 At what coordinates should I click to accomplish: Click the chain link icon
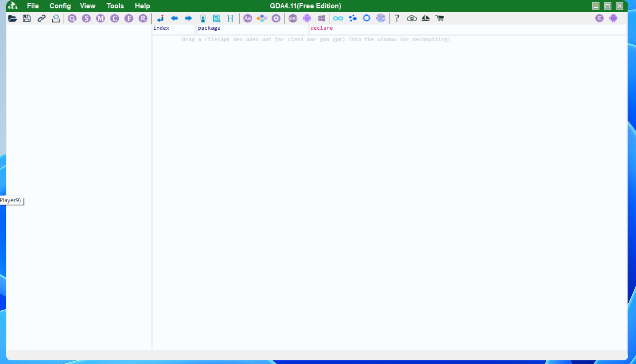click(41, 18)
